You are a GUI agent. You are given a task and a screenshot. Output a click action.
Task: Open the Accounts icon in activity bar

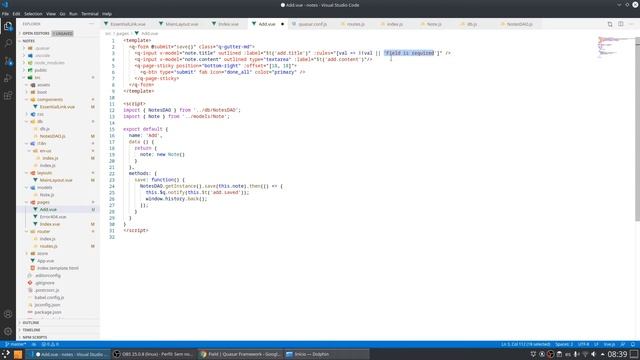8,314
